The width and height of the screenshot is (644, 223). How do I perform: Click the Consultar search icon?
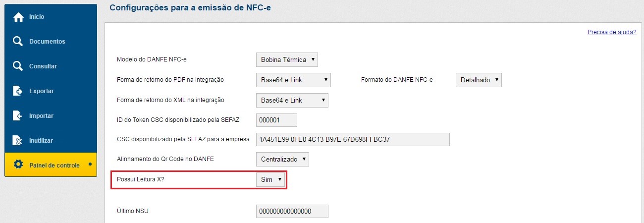tap(18, 66)
